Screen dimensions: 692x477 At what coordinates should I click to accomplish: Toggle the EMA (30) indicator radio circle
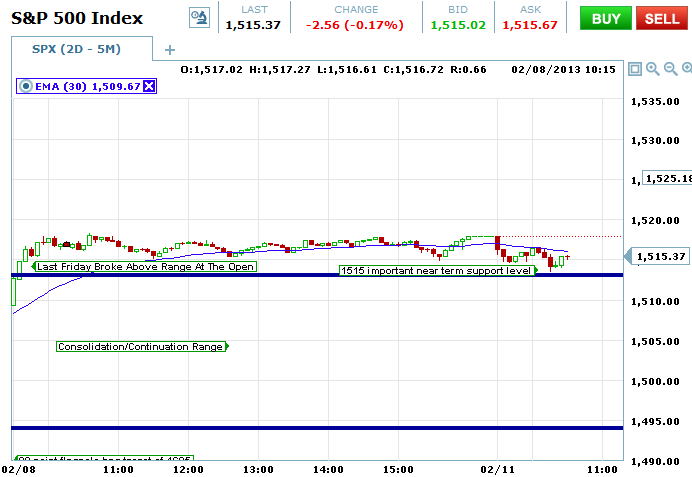(x=26, y=86)
